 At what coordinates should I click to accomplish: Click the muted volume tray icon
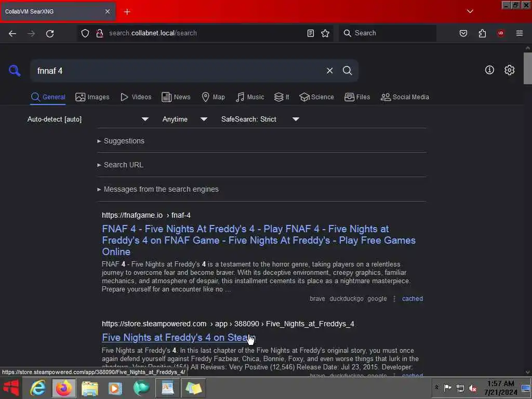click(473, 388)
